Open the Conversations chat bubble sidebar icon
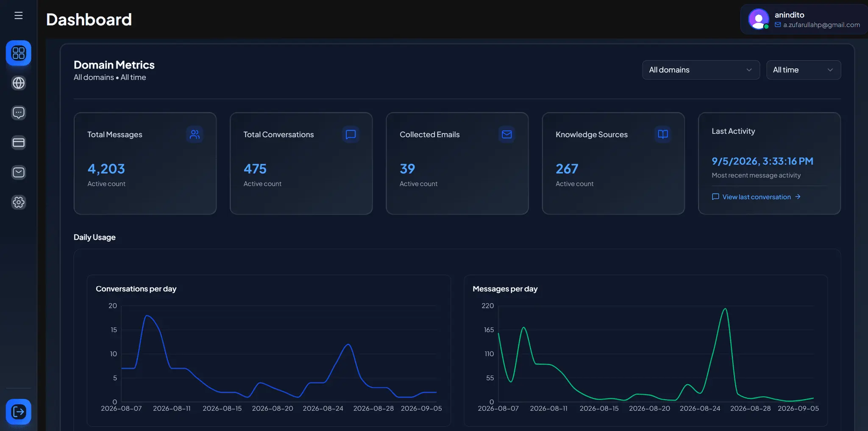The image size is (868, 431). (x=18, y=113)
